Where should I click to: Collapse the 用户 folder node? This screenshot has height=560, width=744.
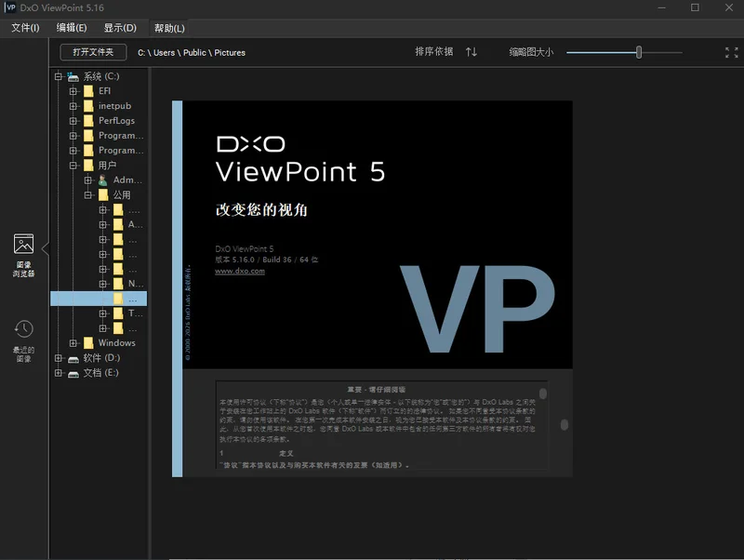(x=73, y=166)
